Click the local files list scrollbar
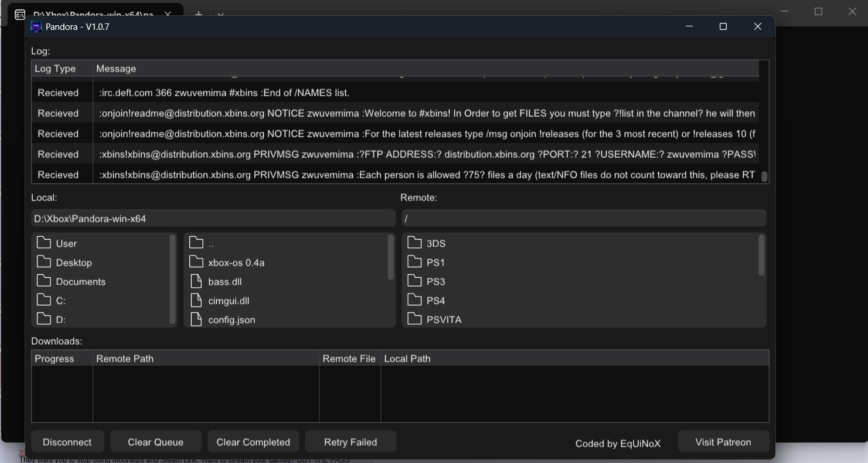The image size is (868, 463). click(x=391, y=257)
